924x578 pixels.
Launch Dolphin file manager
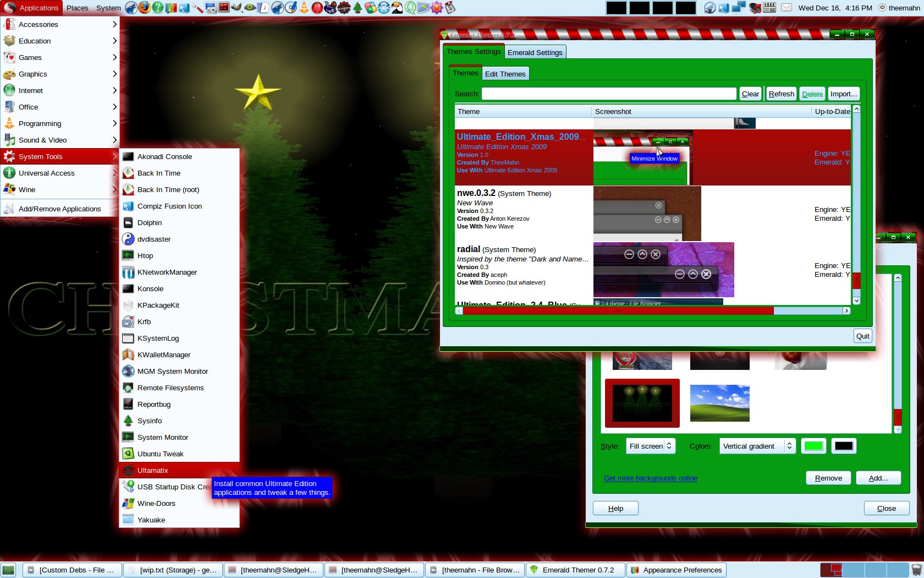click(179, 222)
